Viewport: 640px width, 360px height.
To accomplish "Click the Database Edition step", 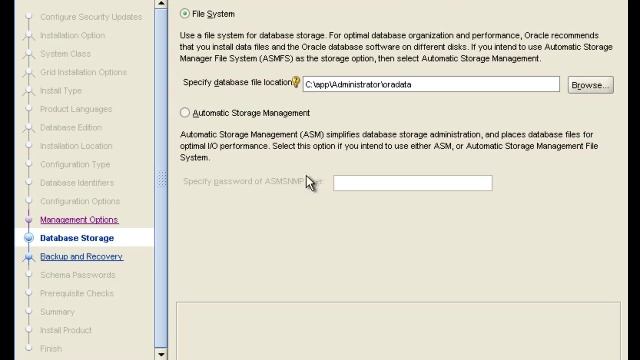I will [71, 127].
